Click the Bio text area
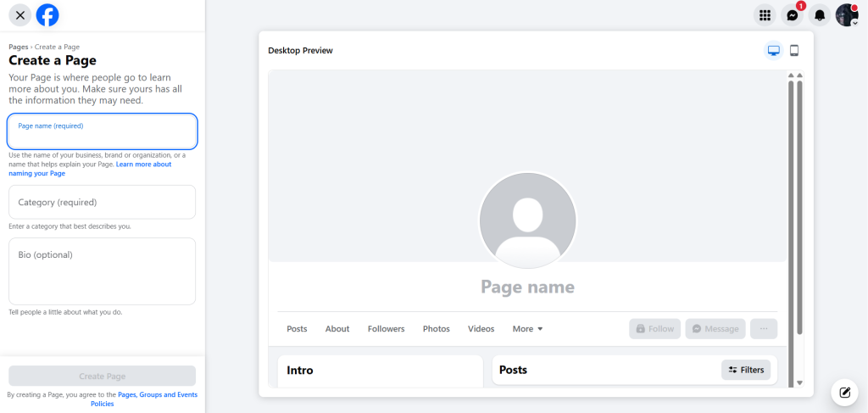868x413 pixels. tap(103, 271)
